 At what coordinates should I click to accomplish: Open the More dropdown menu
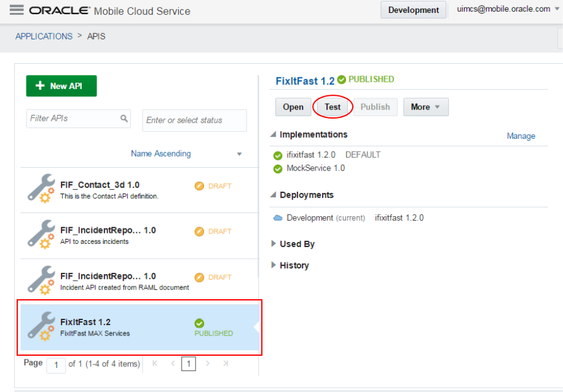[425, 107]
